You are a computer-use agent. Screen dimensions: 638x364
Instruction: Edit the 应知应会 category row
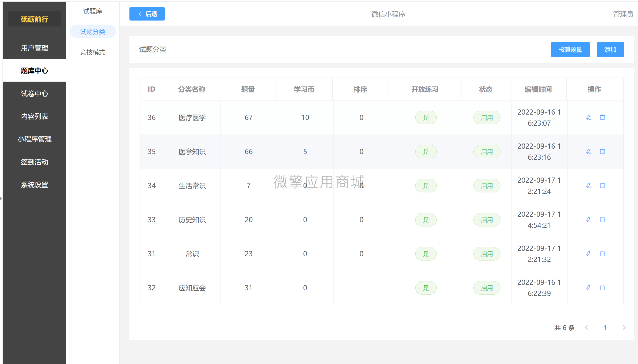coord(589,288)
